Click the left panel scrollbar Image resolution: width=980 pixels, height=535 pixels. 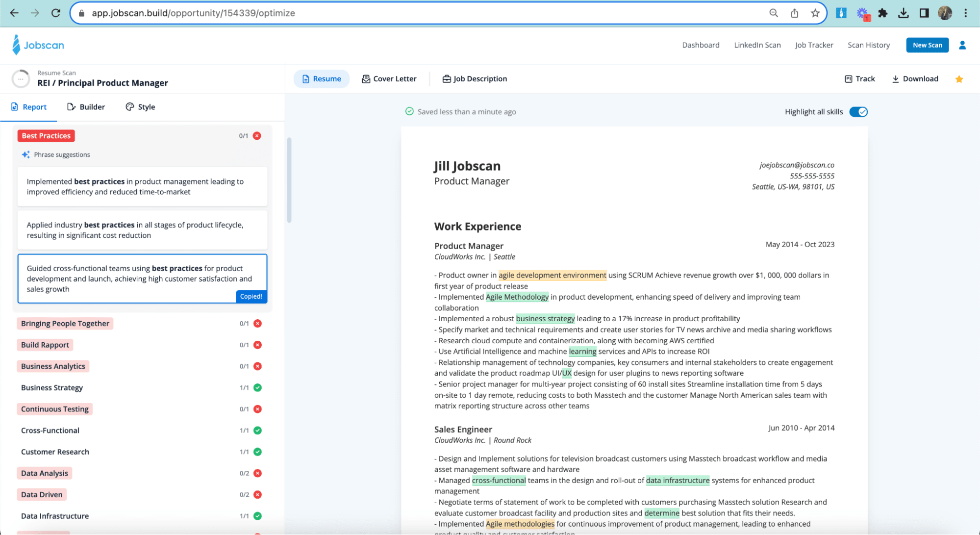pos(289,180)
